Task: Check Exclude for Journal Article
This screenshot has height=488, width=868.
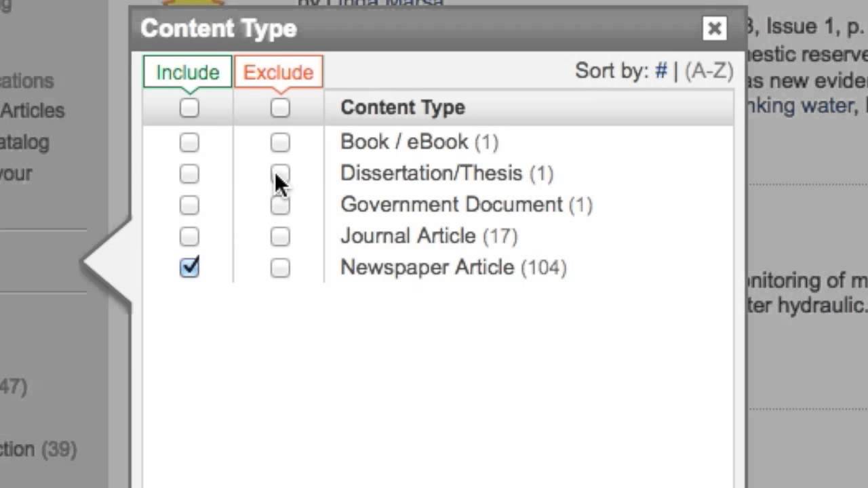Action: 280,236
